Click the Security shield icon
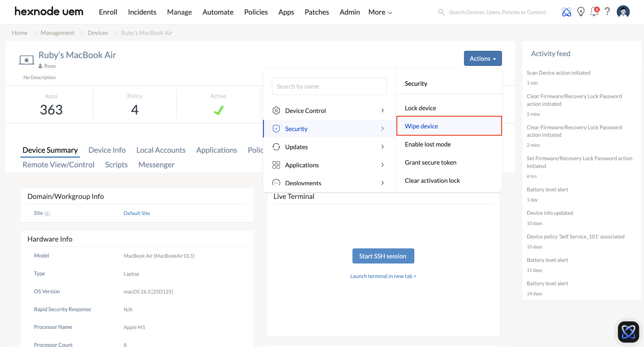Image resolution: width=644 pixels, height=347 pixels. [276, 128]
